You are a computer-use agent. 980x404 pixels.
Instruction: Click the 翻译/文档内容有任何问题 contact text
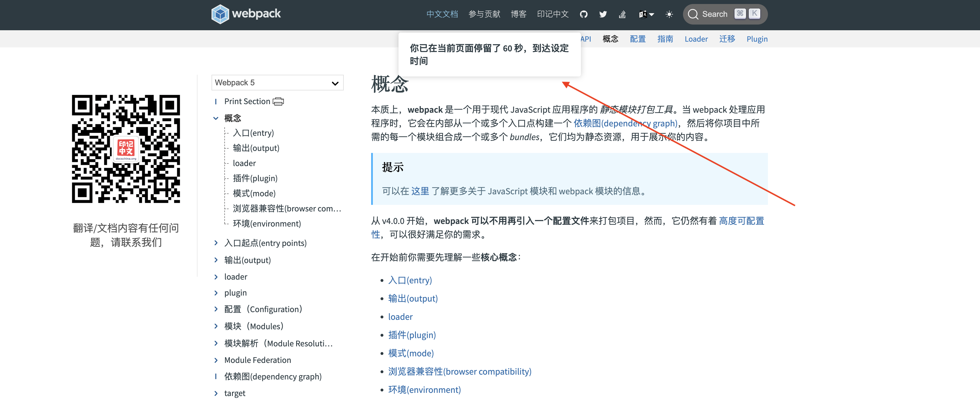(126, 235)
